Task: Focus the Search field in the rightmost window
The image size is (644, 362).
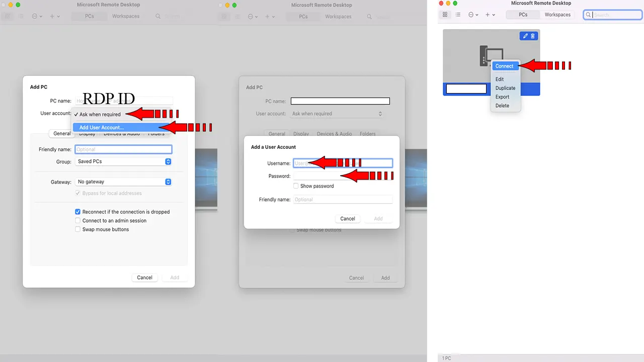Action: click(613, 15)
